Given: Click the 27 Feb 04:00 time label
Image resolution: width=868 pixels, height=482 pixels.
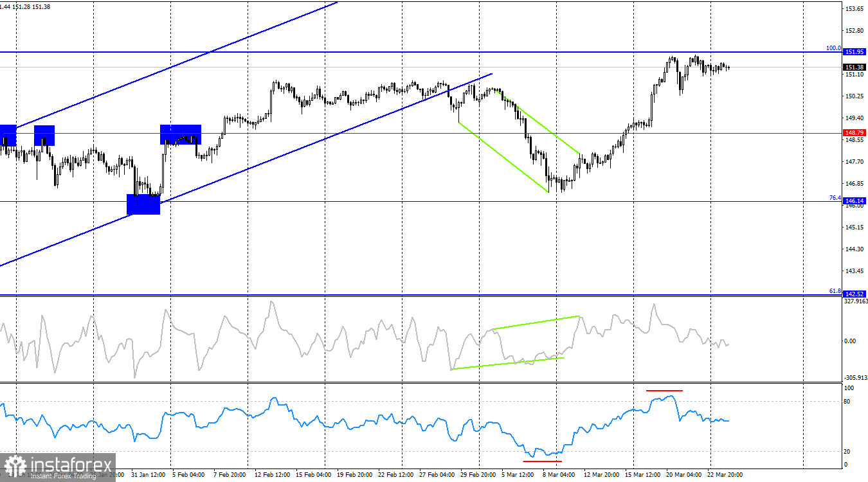Looking at the screenshot, I should 437,476.
